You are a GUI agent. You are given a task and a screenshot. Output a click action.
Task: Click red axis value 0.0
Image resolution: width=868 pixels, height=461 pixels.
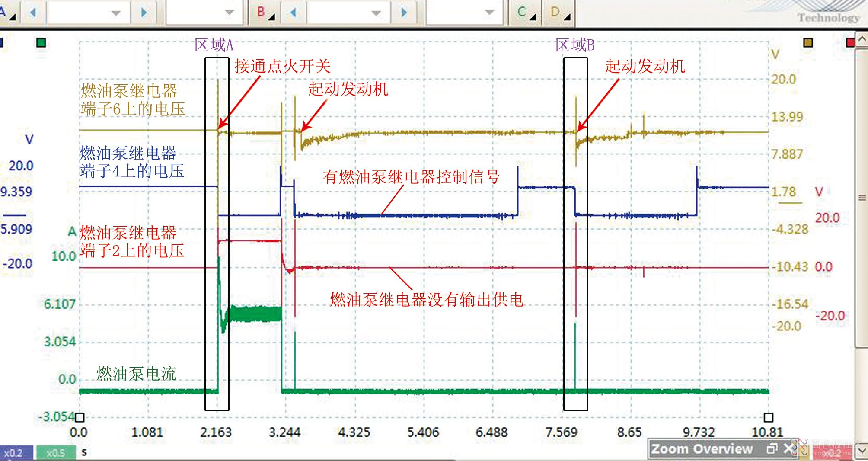[x=823, y=266]
